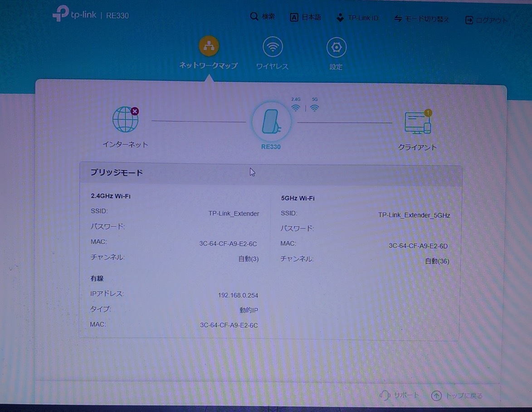Image resolution: width=532 pixels, height=412 pixels.
Task: Select the ネットワークマップ network map icon
Action: [209, 46]
